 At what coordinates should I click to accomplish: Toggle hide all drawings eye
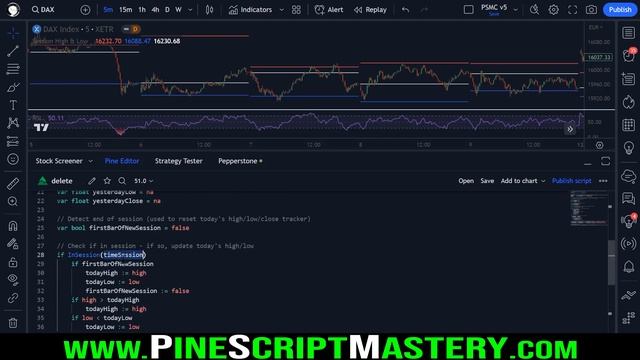point(13,280)
